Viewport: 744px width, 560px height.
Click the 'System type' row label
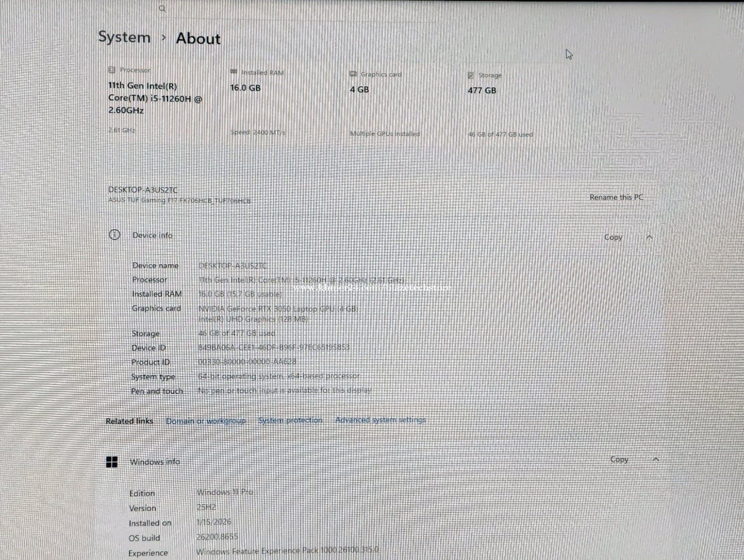coord(153,377)
